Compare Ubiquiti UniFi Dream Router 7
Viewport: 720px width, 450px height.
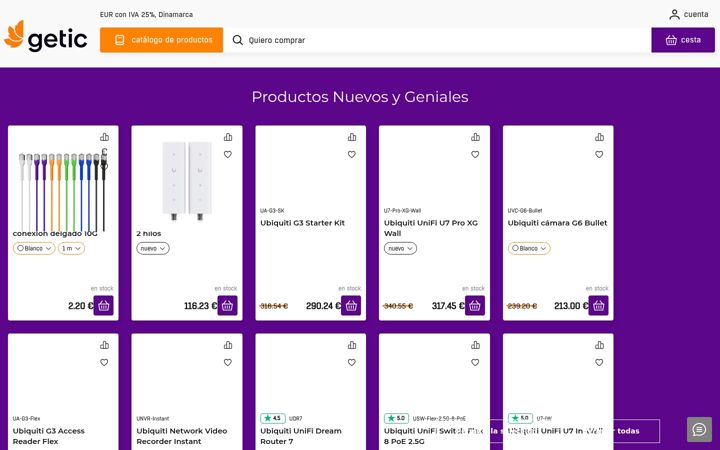click(x=352, y=345)
